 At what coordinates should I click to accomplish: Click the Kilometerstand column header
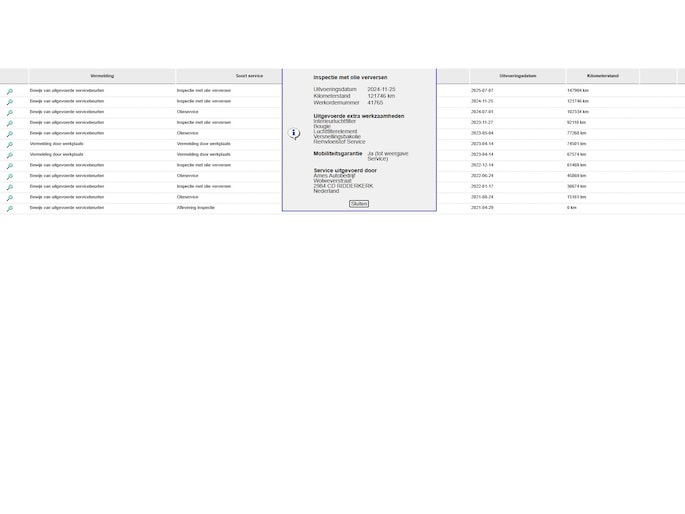pyautogui.click(x=602, y=76)
